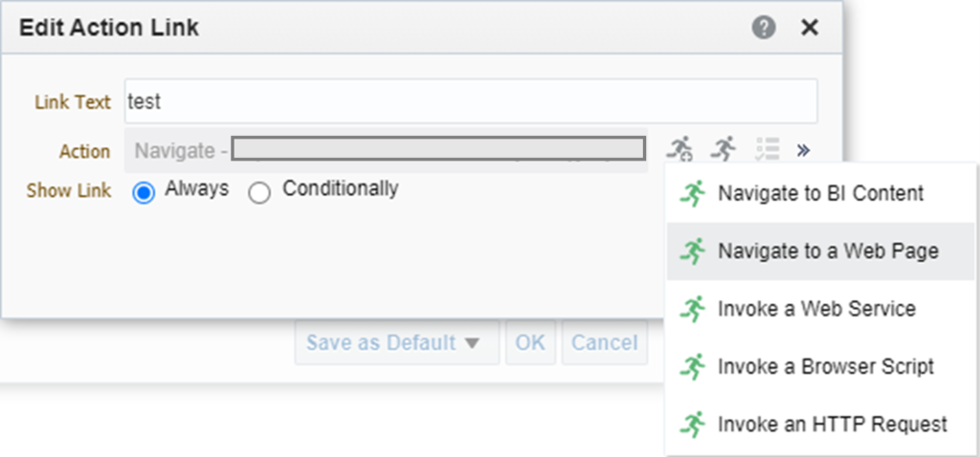Click green runner icon beside Invoke a Web Service
This screenshot has height=457, width=980.
click(x=693, y=309)
